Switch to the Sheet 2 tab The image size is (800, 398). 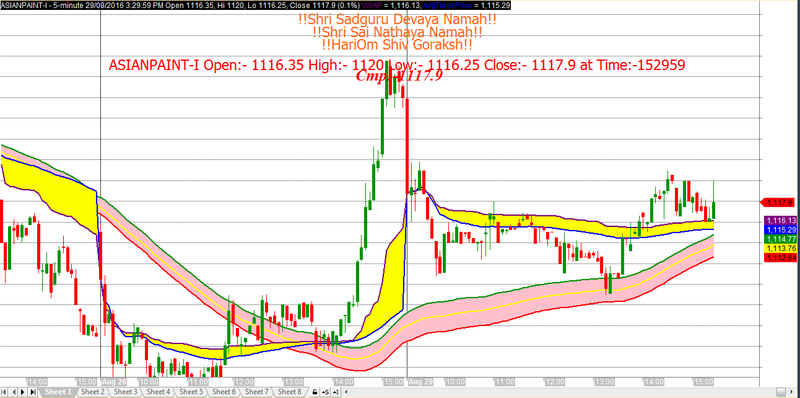92,392
